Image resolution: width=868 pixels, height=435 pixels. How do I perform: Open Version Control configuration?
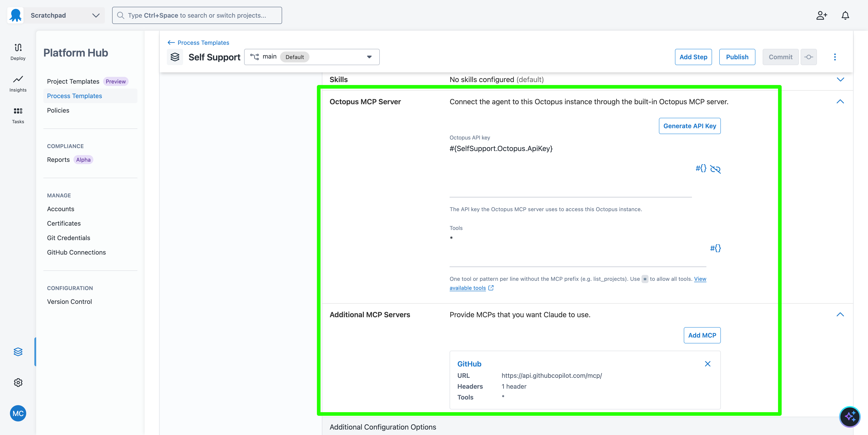click(x=69, y=302)
